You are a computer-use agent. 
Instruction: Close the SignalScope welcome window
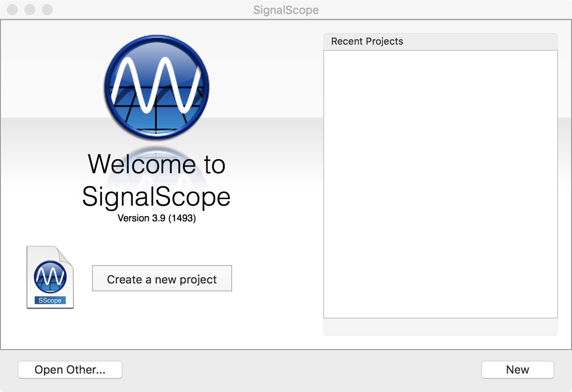13,10
